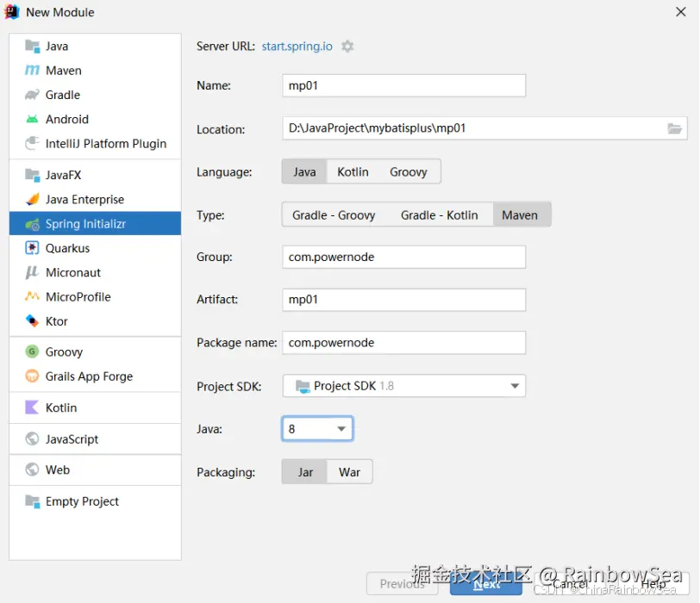Click the Artifact field
700x603 pixels.
point(404,299)
